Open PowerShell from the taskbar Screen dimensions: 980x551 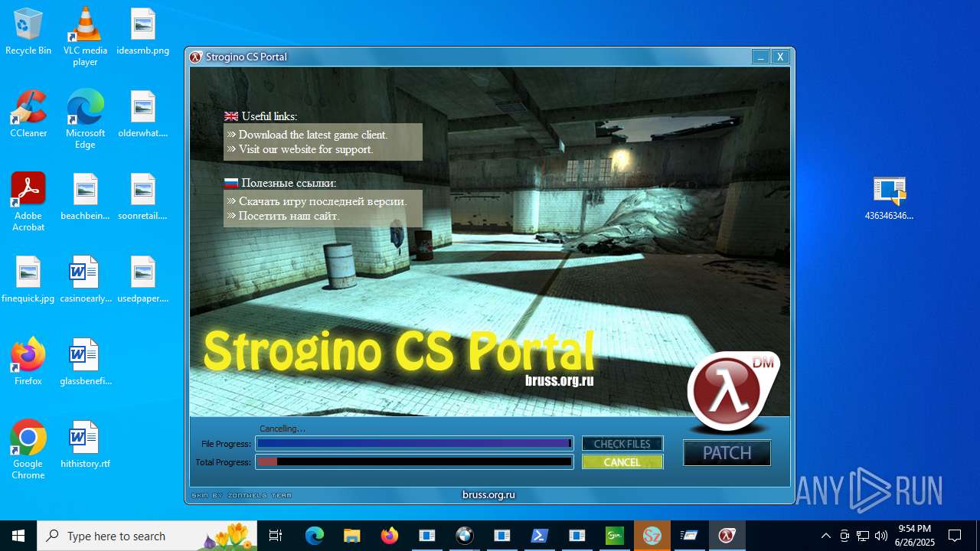[540, 536]
